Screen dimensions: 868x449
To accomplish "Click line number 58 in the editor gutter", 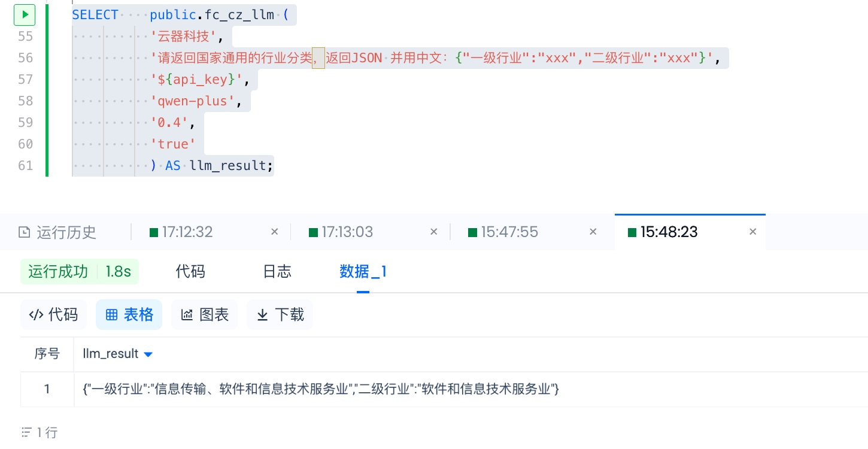I will click(x=25, y=101).
